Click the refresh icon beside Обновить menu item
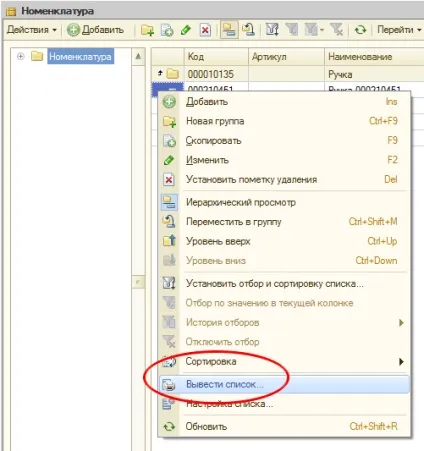The height and width of the screenshot is (451, 424). coord(169,426)
